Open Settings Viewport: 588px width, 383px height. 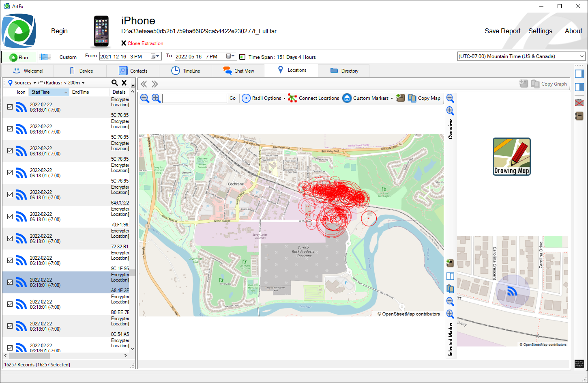tap(540, 31)
